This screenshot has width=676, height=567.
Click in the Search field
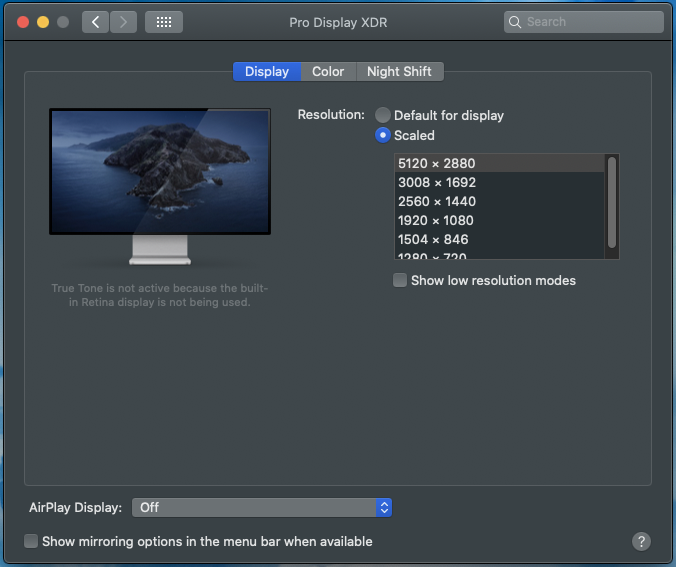pyautogui.click(x=584, y=22)
